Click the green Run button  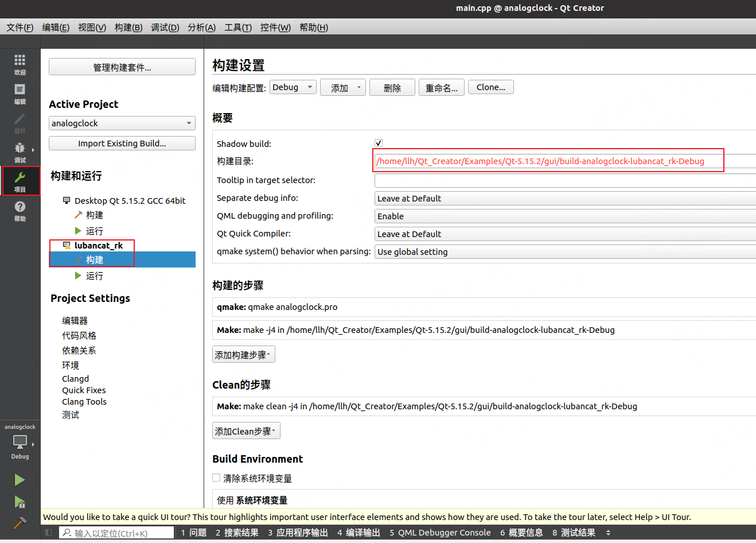20,480
